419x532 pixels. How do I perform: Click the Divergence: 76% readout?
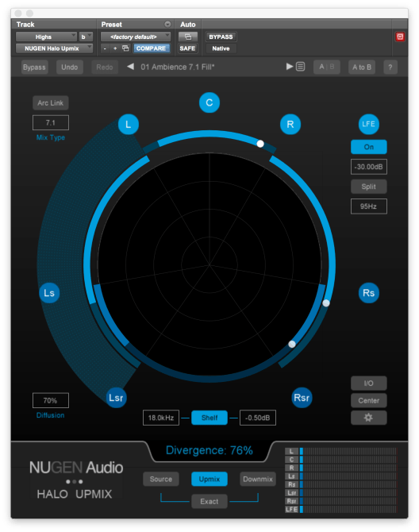click(x=209, y=450)
